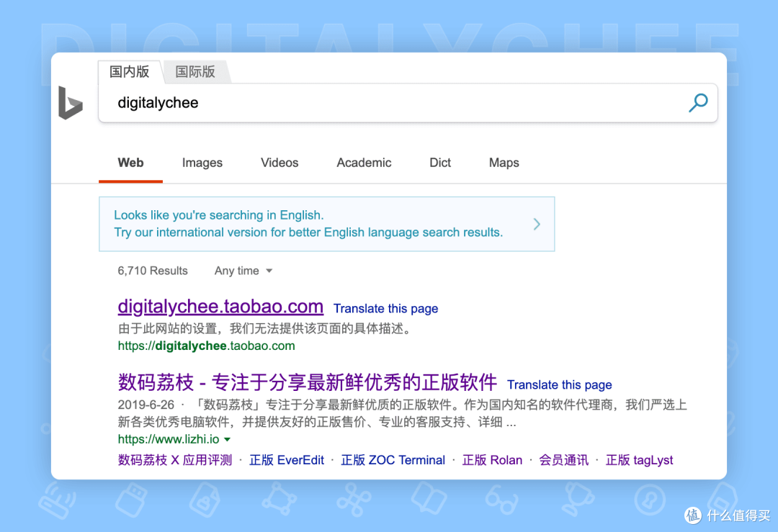Click the Bing logo icon
This screenshot has height=532, width=778.
coord(70,103)
